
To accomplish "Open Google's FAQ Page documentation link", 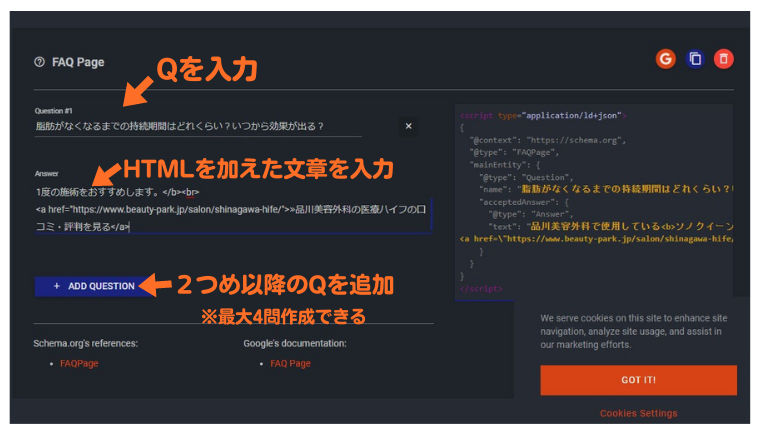I will [290, 363].
